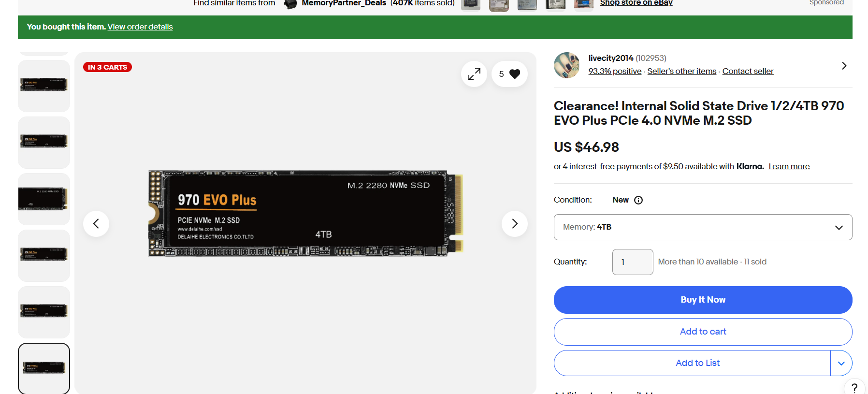This screenshot has height=394, width=868.
Task: Click the main 970 EVO Plus product image
Action: click(x=305, y=213)
